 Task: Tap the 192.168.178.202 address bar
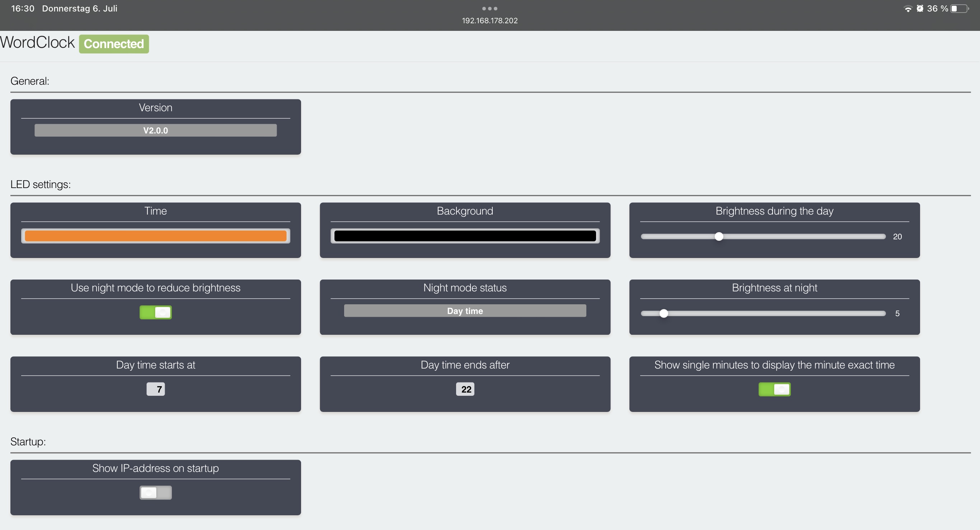tap(489, 20)
